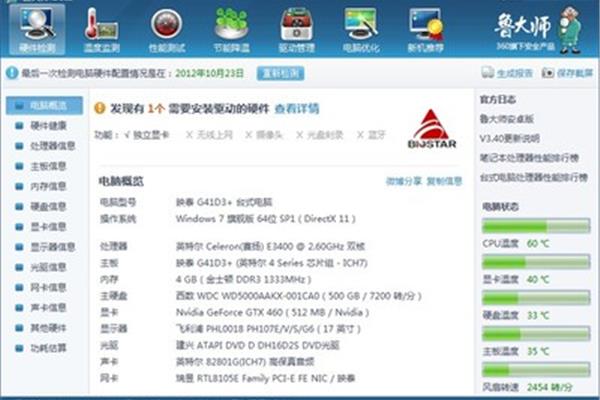Image resolution: width=600 pixels, height=400 pixels.
Task: Switch to 显示器信息 in the sidebar
Action: click(52, 247)
